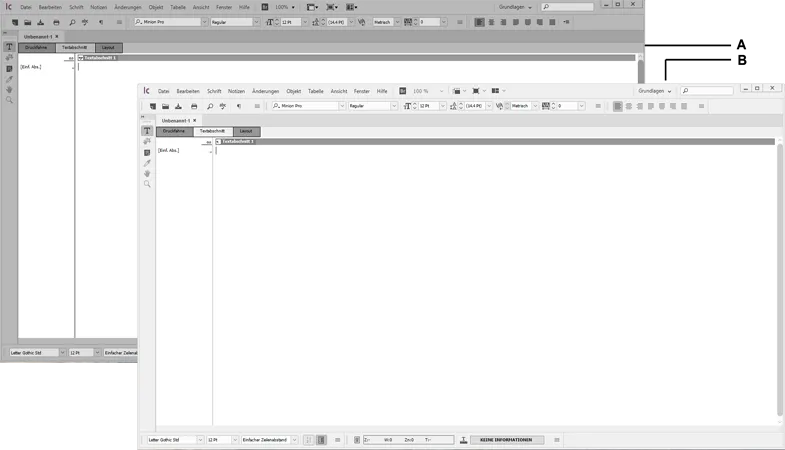Select the Note tool in front window toolbox
Screen dimensions: 785x450
[147, 152]
